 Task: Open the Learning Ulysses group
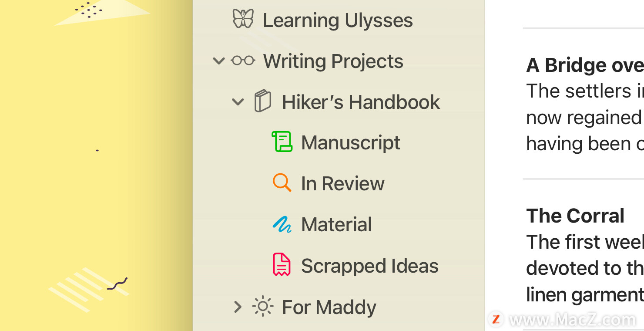(x=338, y=20)
